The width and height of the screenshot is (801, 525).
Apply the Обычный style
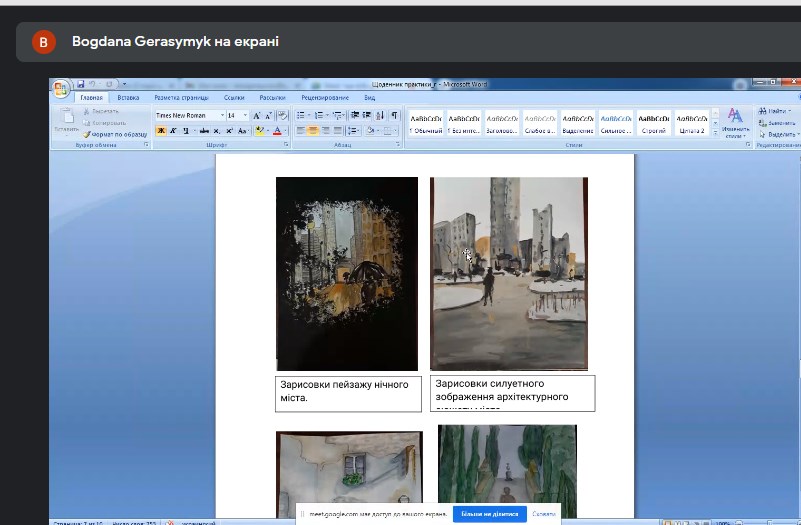pos(426,123)
